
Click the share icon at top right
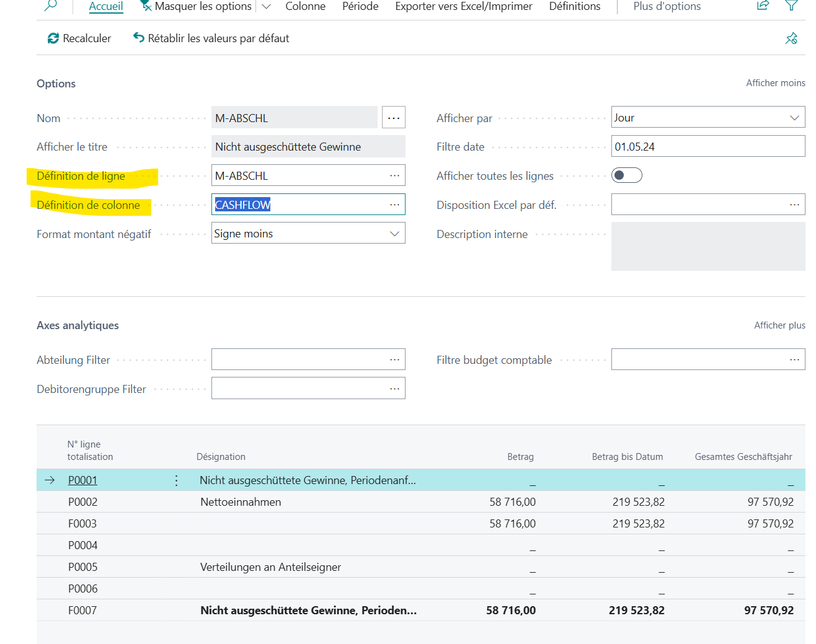(x=763, y=6)
